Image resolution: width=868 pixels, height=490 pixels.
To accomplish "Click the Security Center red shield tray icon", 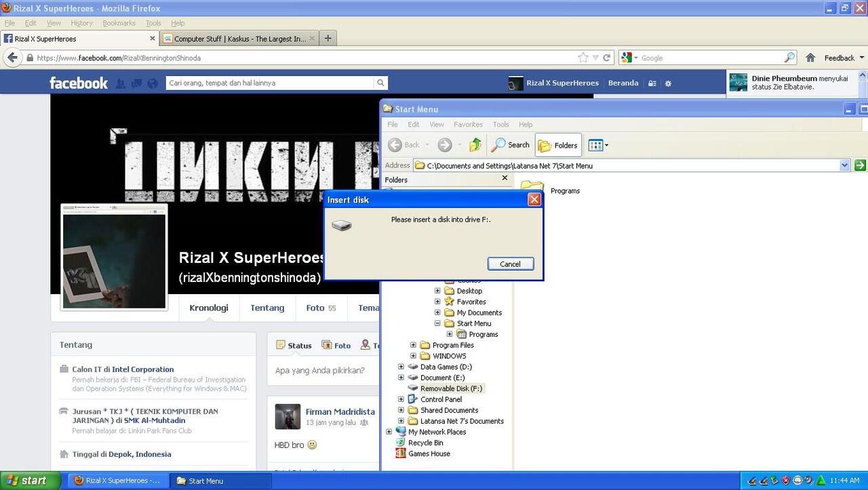I will coord(785,481).
